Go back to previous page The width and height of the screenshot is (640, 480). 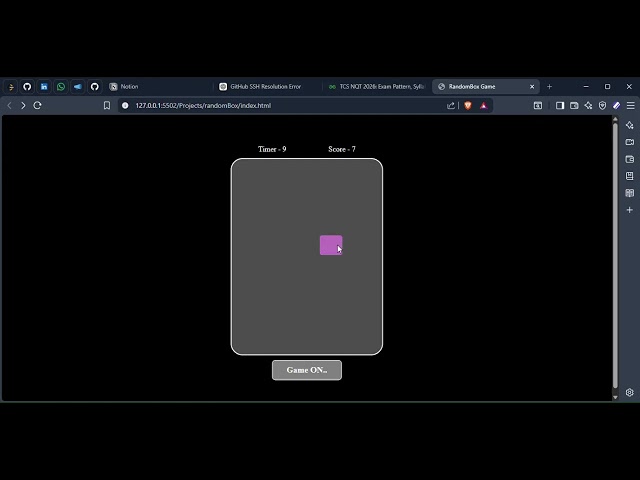9,105
